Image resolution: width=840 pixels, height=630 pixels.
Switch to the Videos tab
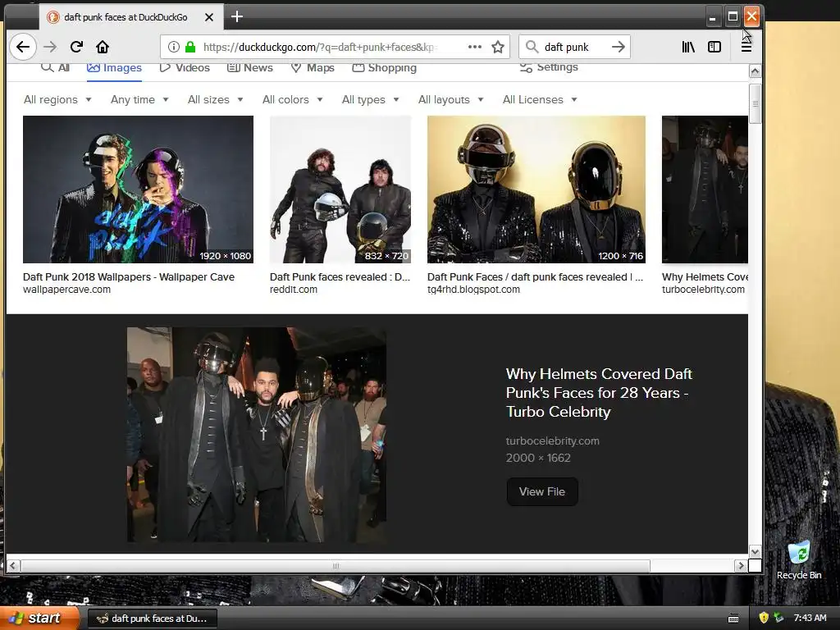(x=185, y=68)
